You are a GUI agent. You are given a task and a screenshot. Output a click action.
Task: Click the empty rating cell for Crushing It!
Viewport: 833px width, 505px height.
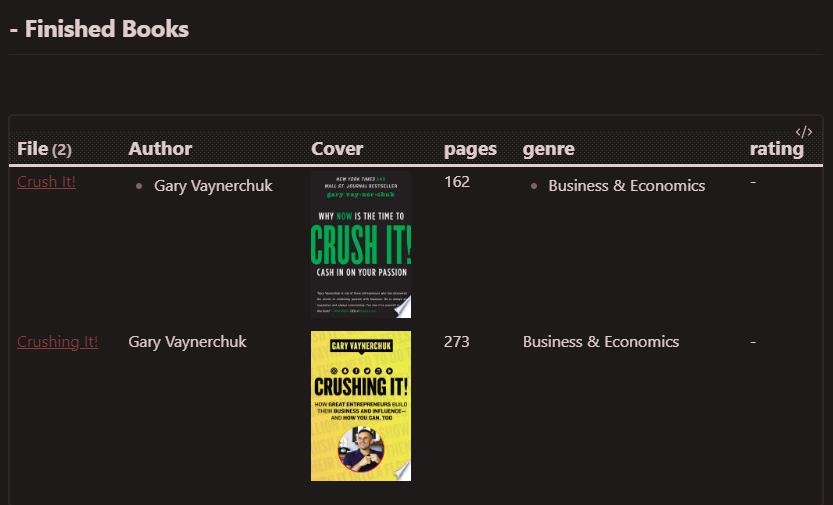(753, 342)
